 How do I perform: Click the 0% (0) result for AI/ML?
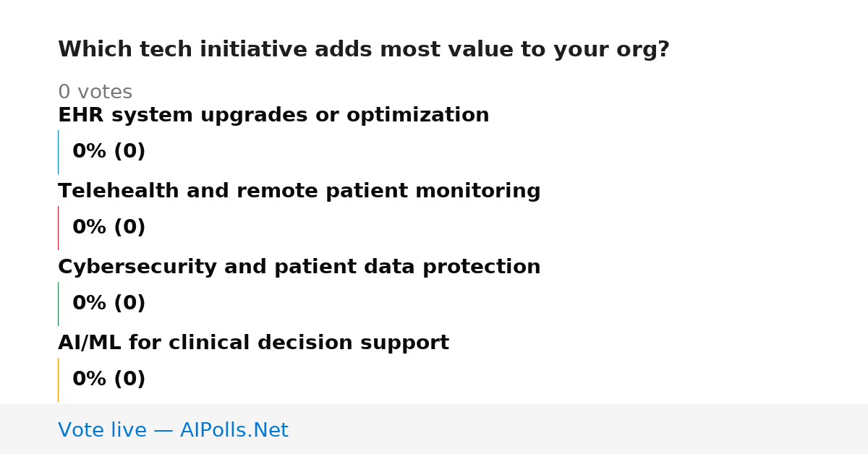[109, 380]
